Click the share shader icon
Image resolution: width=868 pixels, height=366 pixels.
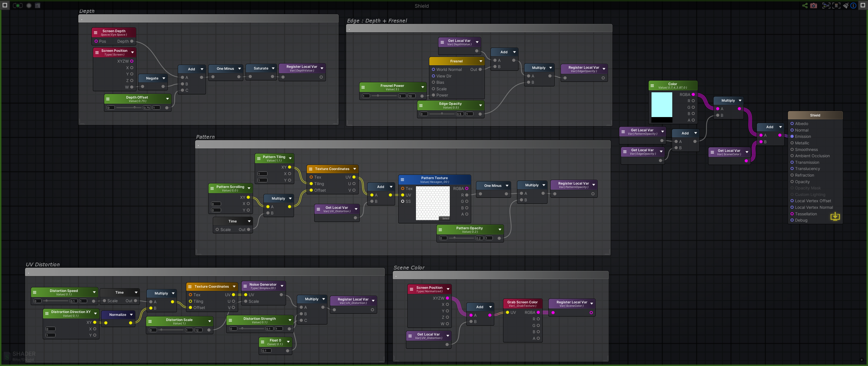805,5
